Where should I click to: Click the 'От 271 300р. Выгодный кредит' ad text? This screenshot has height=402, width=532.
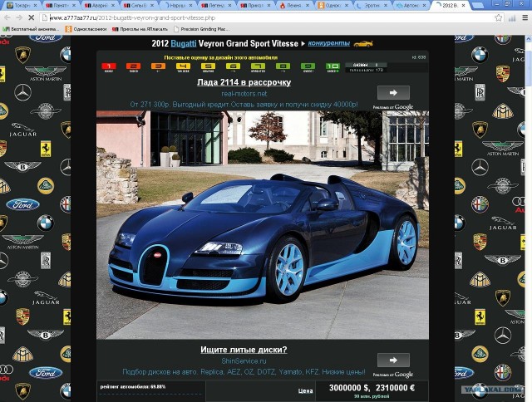click(x=244, y=105)
